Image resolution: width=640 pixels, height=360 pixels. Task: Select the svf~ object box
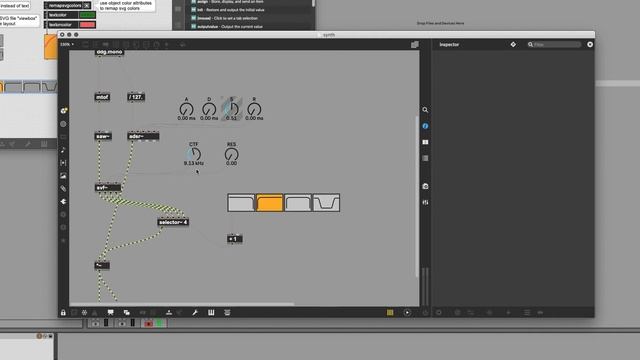[108, 188]
